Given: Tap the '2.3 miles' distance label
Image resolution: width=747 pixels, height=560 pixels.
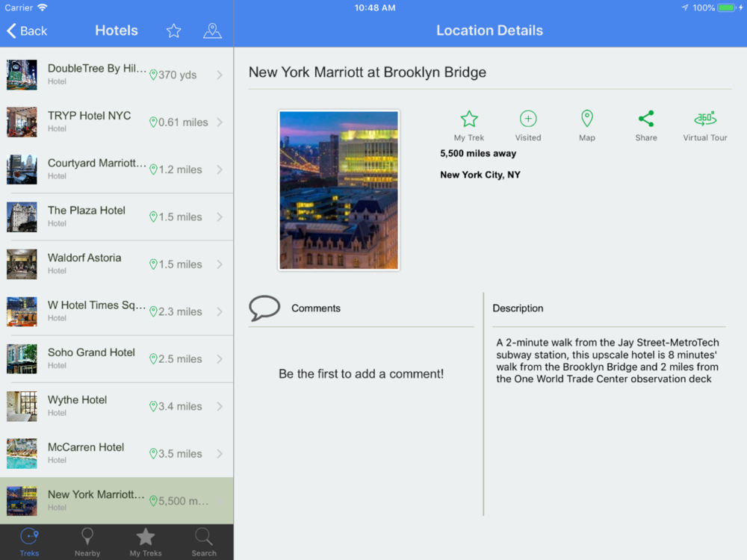Looking at the screenshot, I should (x=180, y=312).
